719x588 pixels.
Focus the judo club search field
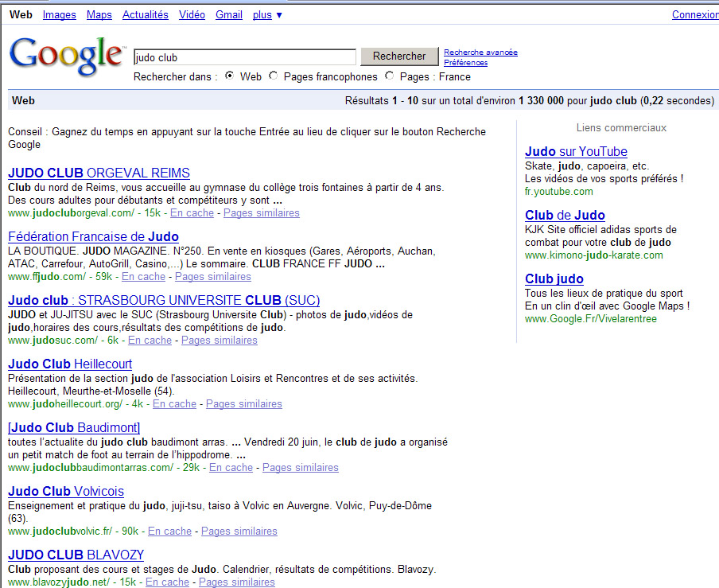click(x=245, y=57)
